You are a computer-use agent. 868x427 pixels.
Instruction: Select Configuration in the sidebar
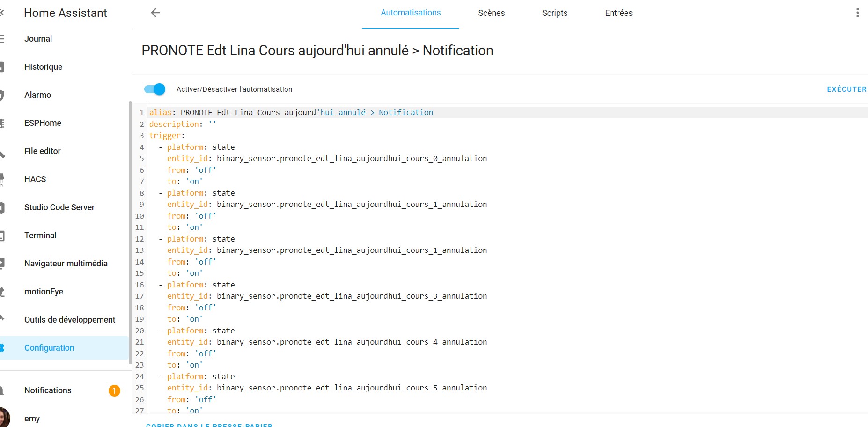pyautogui.click(x=64, y=348)
